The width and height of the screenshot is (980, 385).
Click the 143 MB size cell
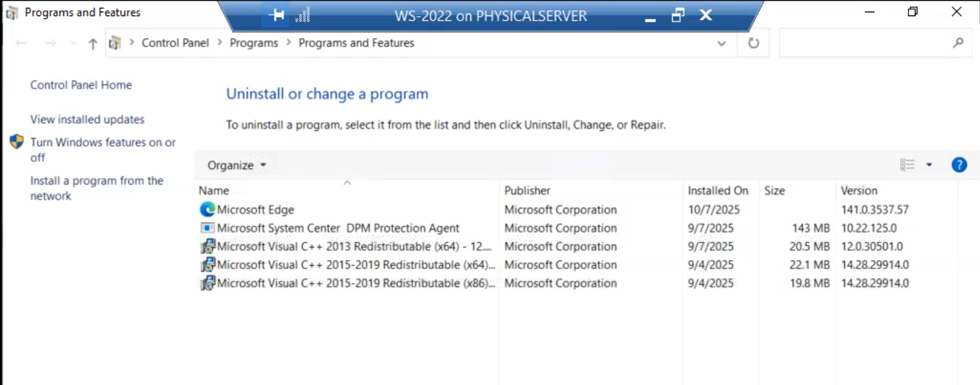click(811, 228)
